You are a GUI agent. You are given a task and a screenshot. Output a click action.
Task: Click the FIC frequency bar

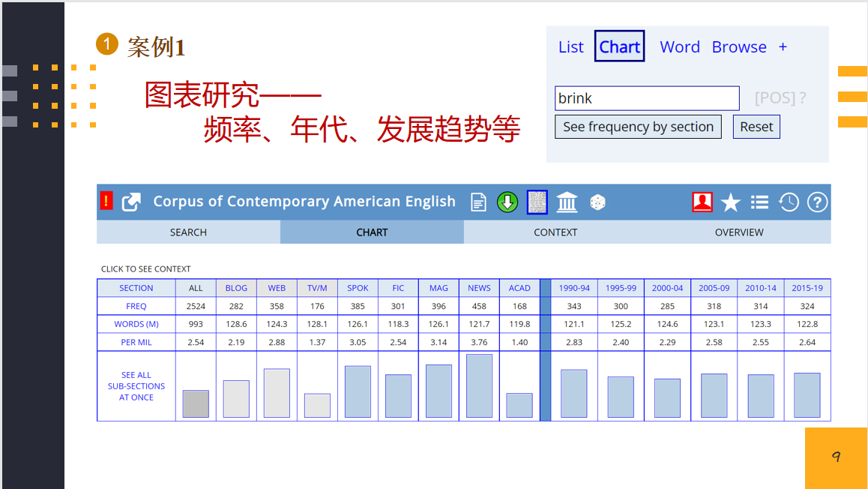pyautogui.click(x=398, y=396)
